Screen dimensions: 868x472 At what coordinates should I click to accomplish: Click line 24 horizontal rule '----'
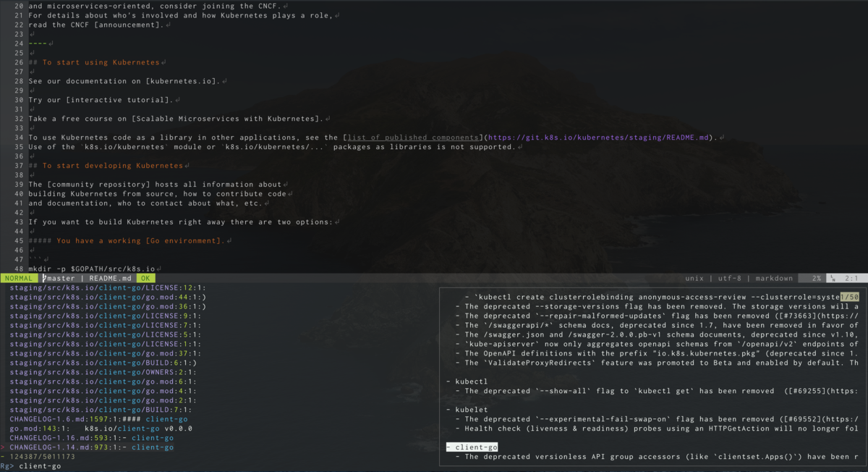click(38, 43)
